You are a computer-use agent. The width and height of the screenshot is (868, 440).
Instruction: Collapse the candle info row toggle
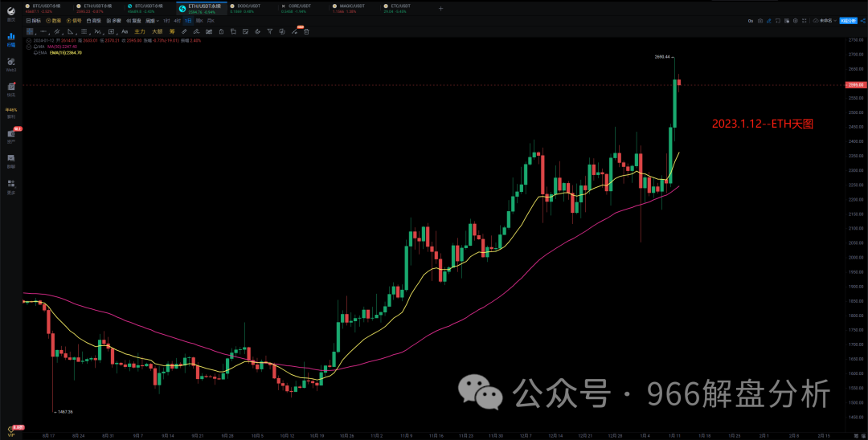coord(29,41)
